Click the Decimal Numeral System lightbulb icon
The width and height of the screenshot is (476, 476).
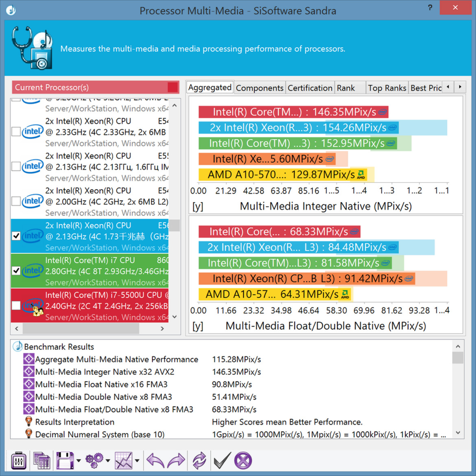28,434
